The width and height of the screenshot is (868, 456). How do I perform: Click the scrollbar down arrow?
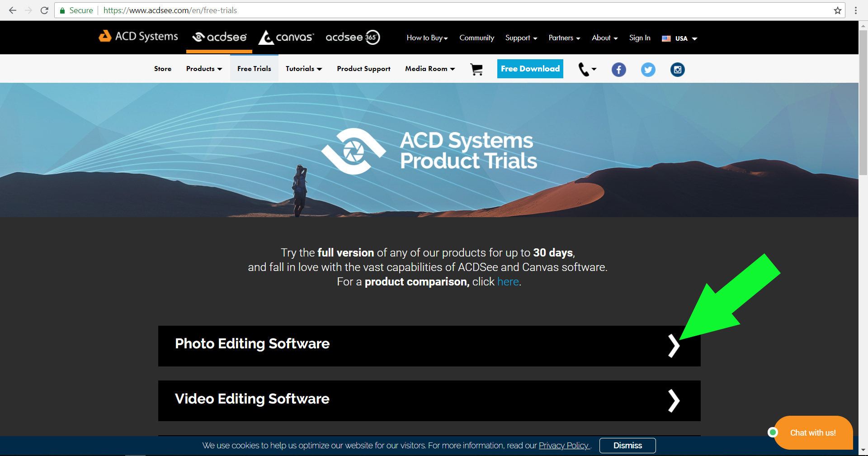(x=863, y=451)
